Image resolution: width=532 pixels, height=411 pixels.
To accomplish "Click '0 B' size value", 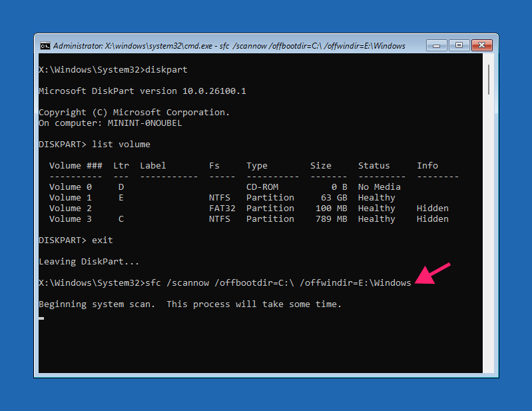I will coord(340,187).
